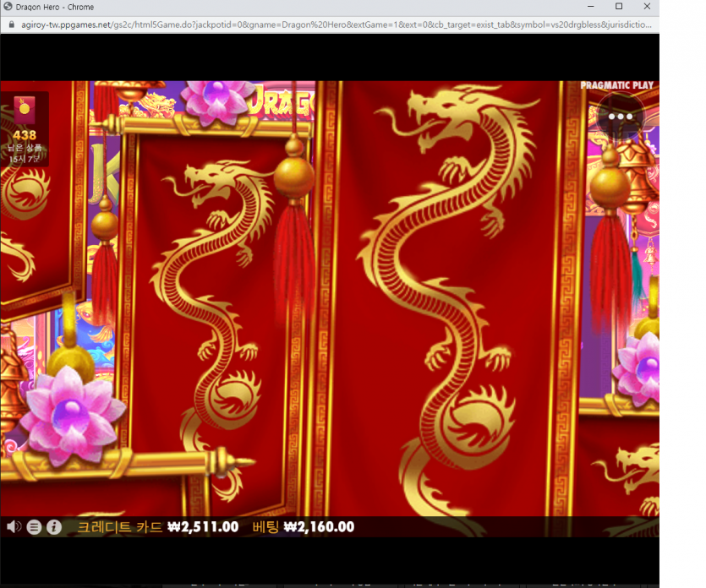
Task: Click the Dragon Hero Chrome window title
Action: coord(54,8)
